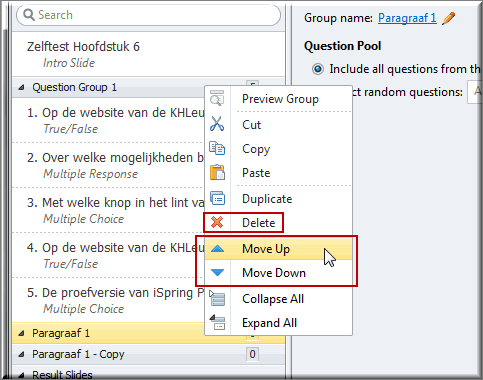Collapse the Question Group 1 triangle
This screenshot has height=380, width=483.
click(x=21, y=88)
